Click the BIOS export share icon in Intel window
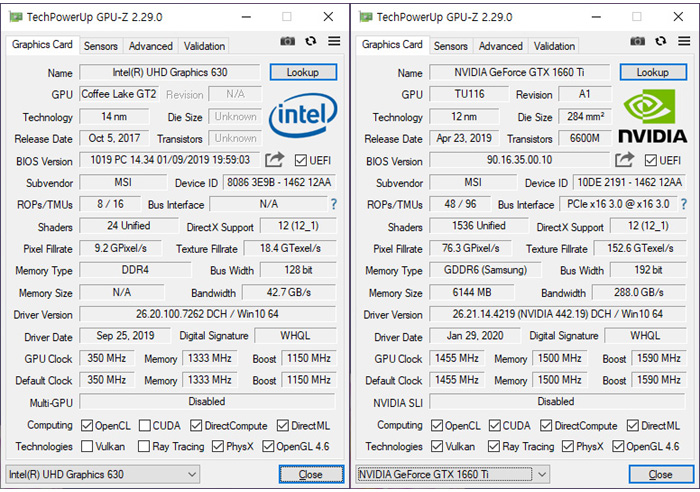 point(275,159)
